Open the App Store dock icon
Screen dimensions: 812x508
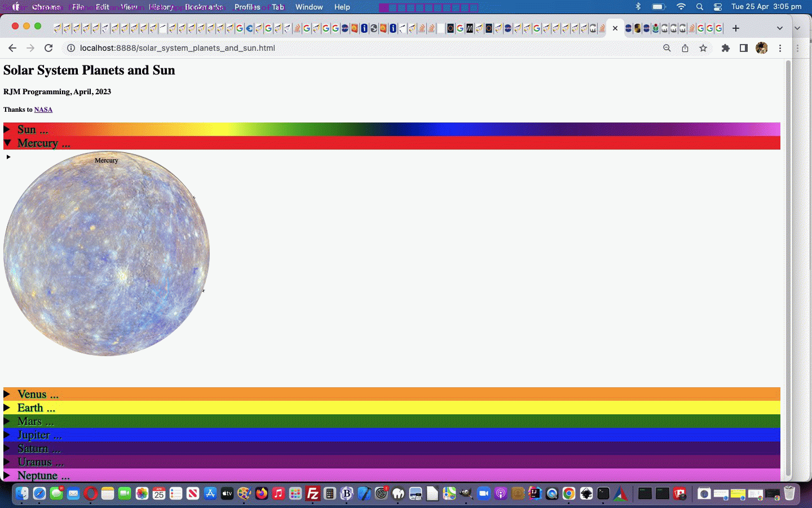click(x=210, y=494)
